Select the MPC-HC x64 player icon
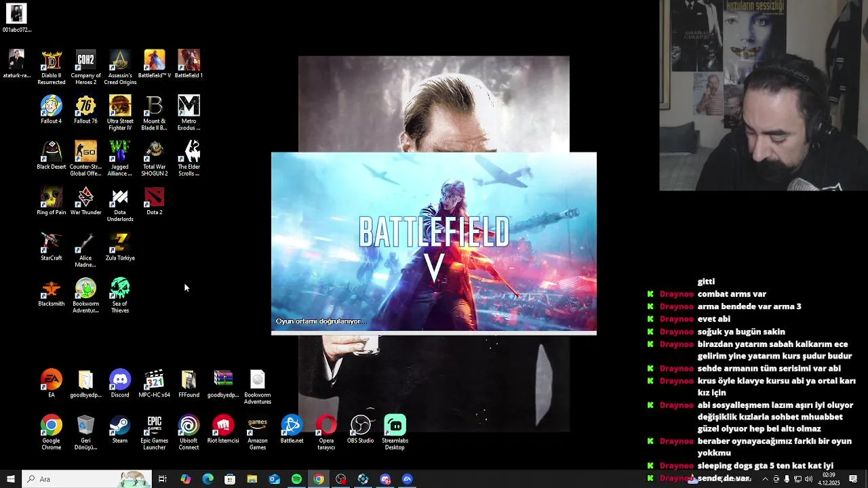The image size is (868, 488). 155,383
